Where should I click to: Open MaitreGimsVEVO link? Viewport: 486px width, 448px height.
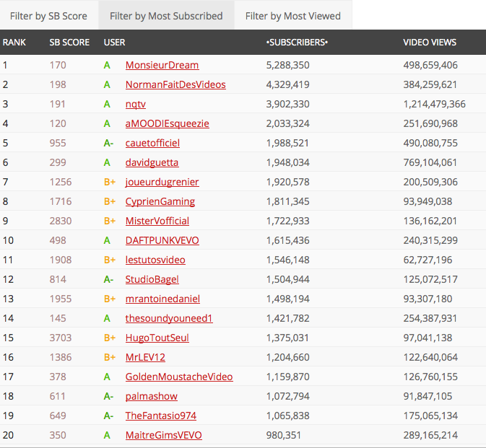pyautogui.click(x=164, y=436)
